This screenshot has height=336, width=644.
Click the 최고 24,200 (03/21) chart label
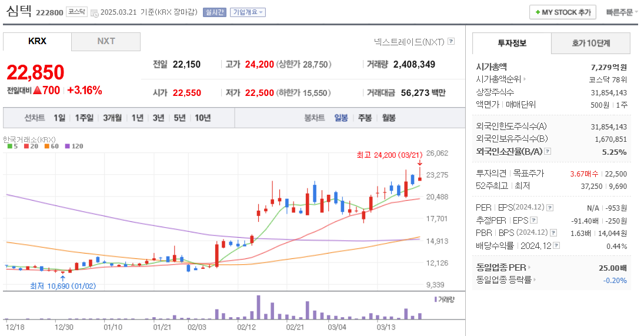[389, 155]
